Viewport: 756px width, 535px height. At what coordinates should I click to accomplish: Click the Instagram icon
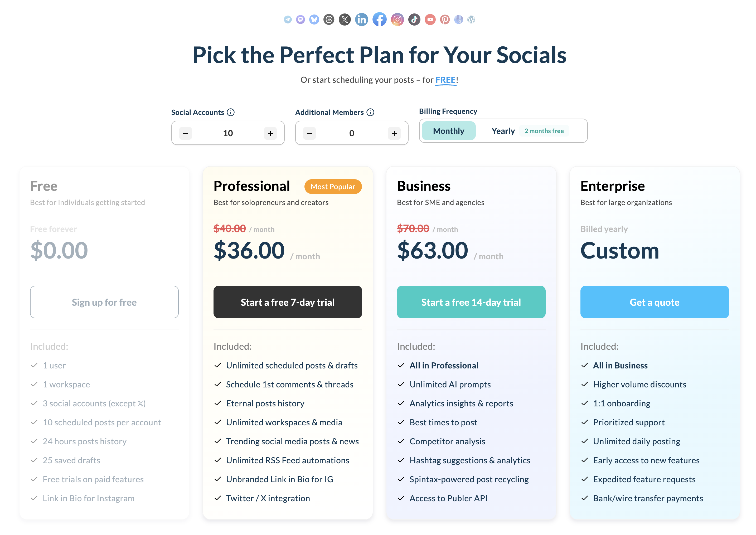tap(397, 20)
